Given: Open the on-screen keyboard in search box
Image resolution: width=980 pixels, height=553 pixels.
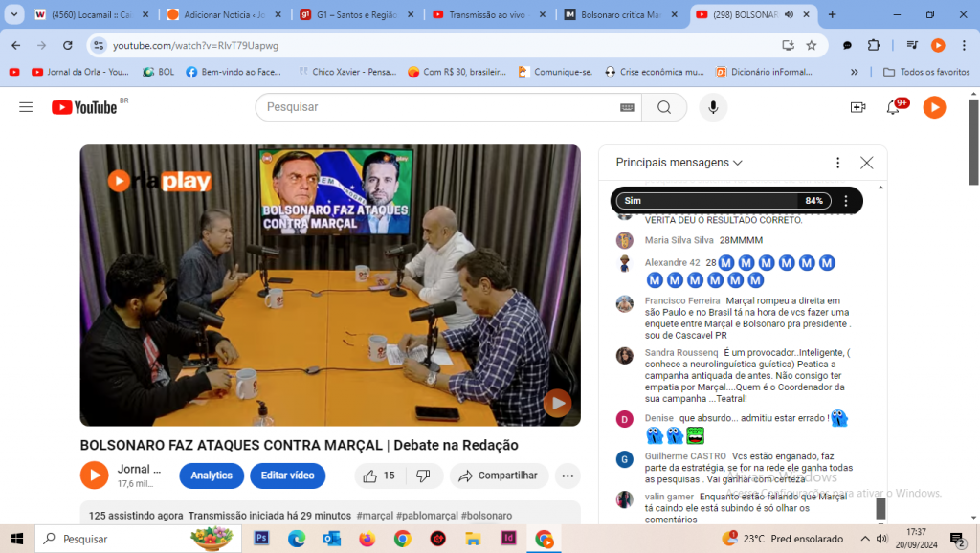Looking at the screenshot, I should pos(627,107).
